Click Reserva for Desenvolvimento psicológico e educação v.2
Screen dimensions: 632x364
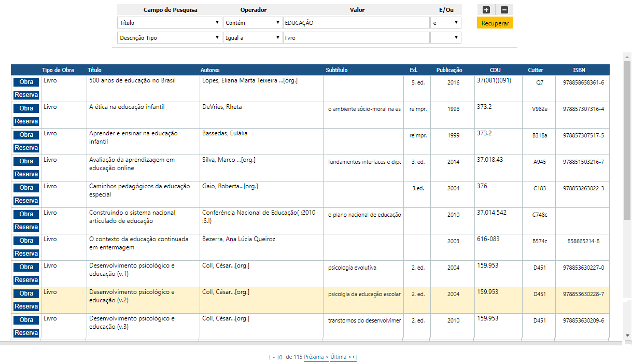click(26, 306)
